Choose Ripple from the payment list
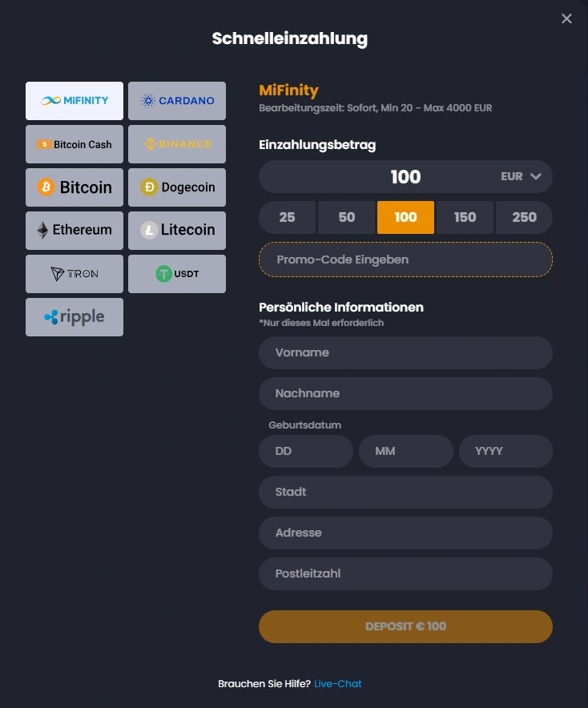 coord(74,317)
